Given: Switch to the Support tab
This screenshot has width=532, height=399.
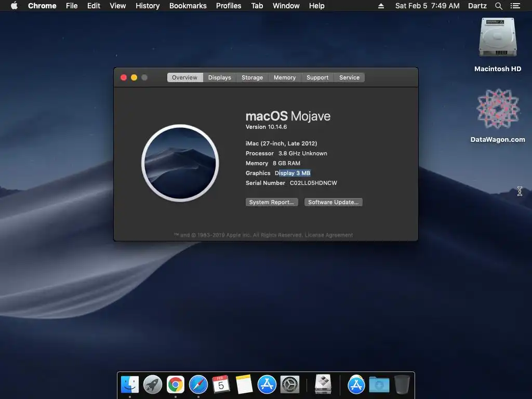Looking at the screenshot, I should click(317, 77).
